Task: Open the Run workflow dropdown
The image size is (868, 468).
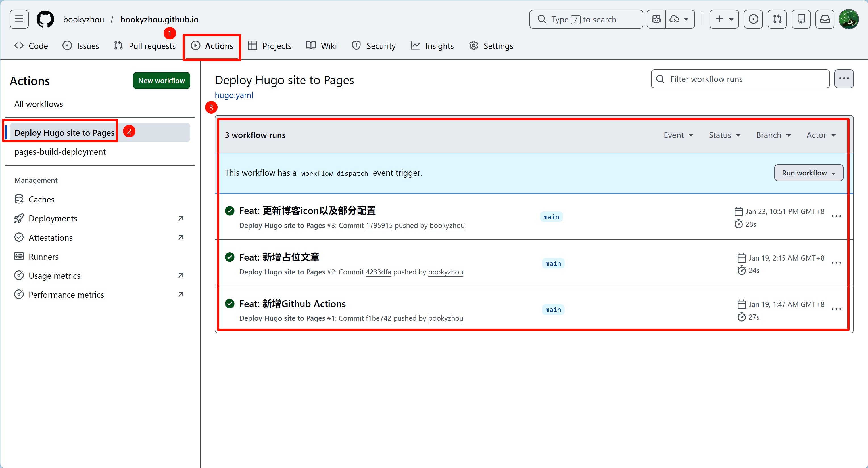Action: click(x=809, y=173)
